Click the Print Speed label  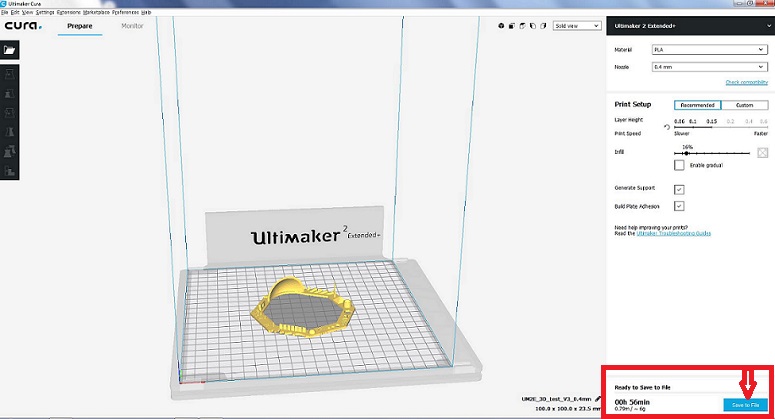point(628,133)
